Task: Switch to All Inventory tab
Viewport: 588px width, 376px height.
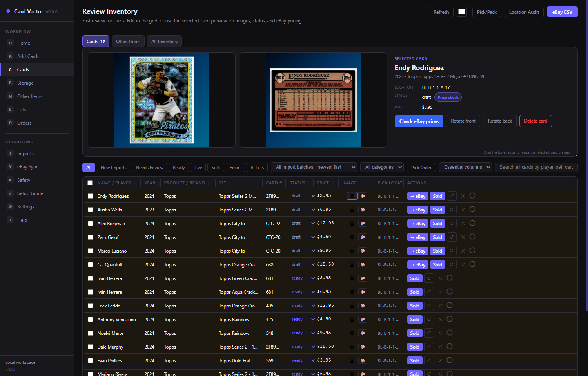Action: point(164,41)
